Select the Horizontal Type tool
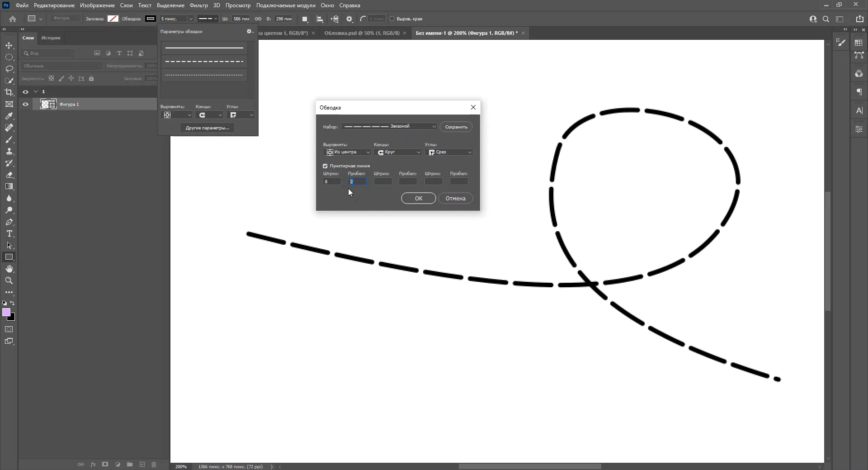868x470 pixels. (x=9, y=234)
